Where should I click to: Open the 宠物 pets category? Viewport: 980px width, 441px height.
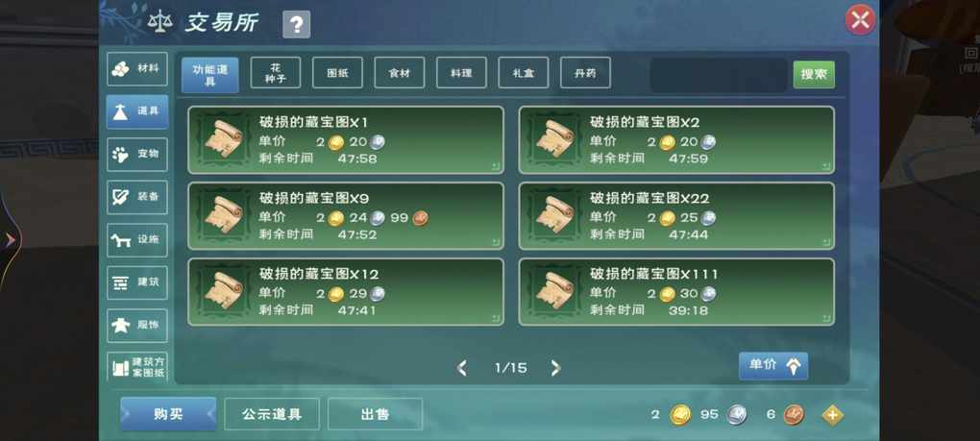[136, 155]
